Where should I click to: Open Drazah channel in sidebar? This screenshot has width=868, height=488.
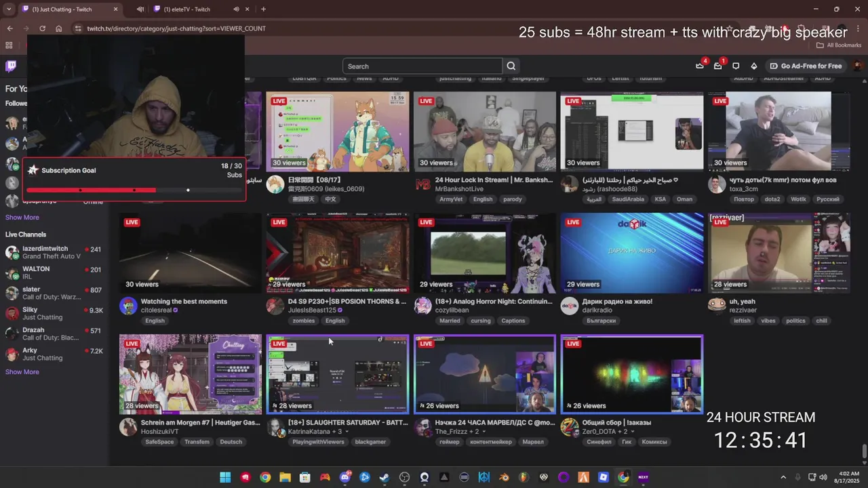[54, 333]
